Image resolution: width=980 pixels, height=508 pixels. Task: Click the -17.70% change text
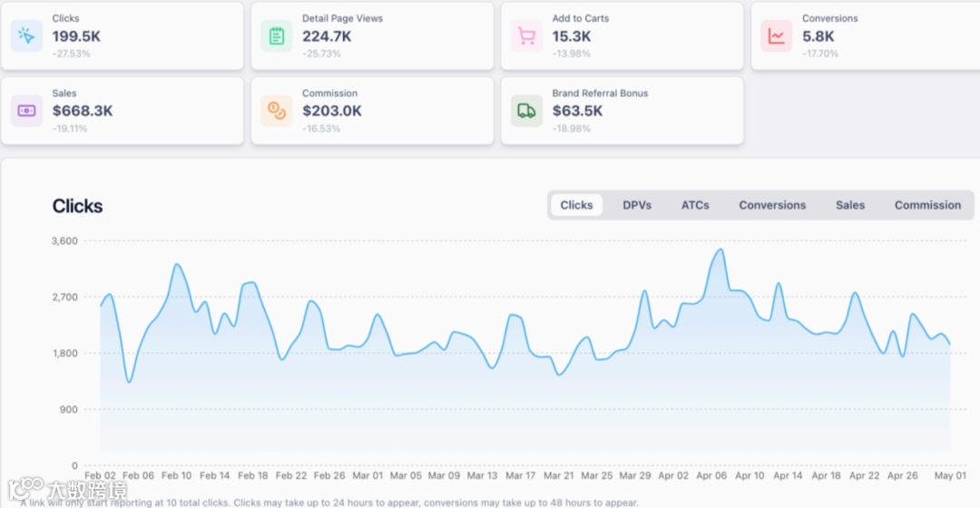tap(820, 54)
